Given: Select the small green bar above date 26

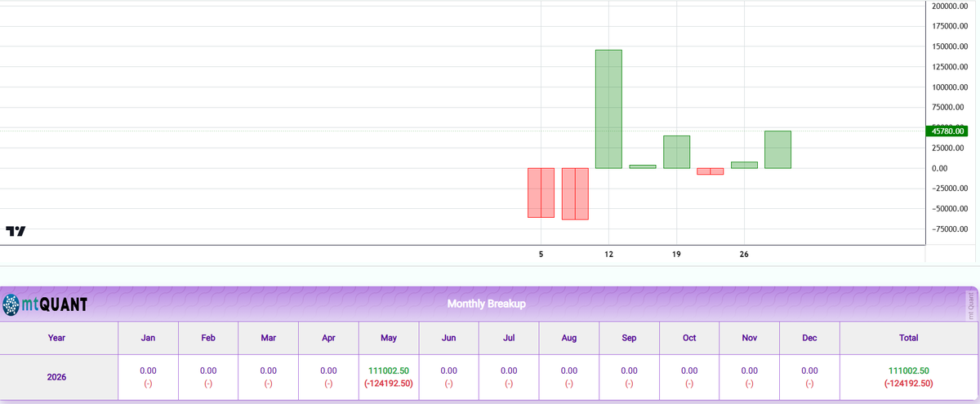Looking at the screenshot, I should [x=744, y=165].
